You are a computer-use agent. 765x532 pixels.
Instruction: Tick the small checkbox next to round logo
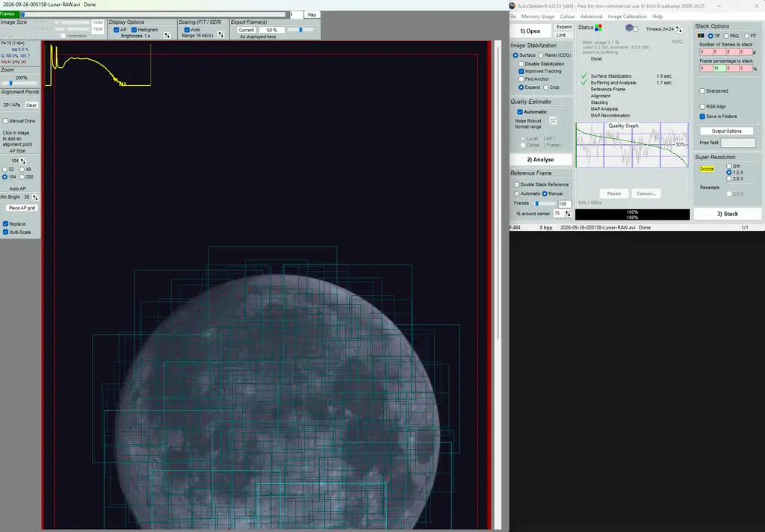click(636, 29)
